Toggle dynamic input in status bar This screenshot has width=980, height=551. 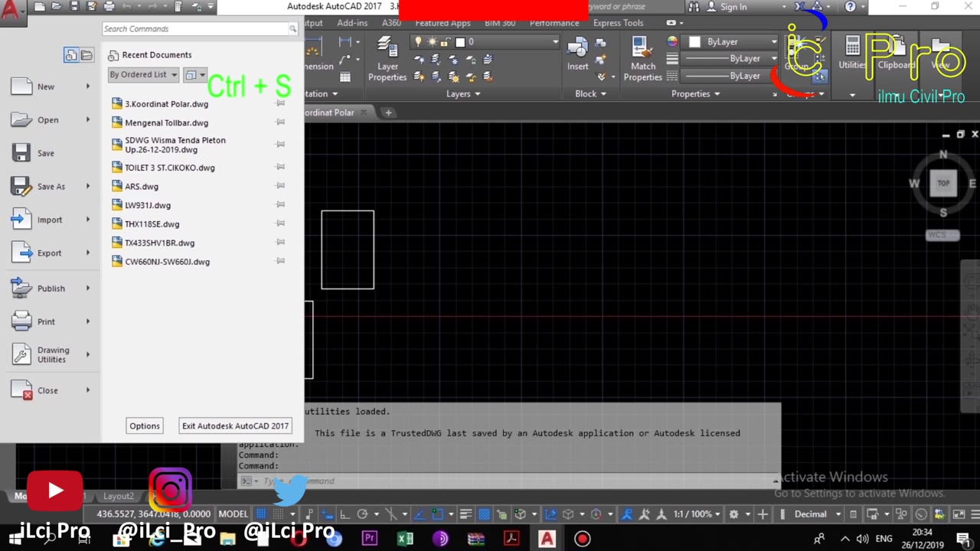pyautogui.click(x=327, y=514)
